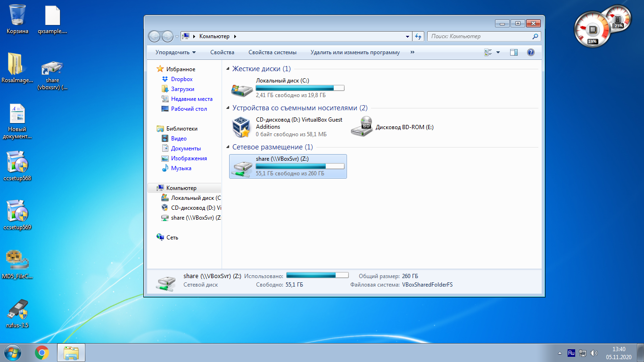Select the BD-ROM (E:) drive icon
Image resolution: width=644 pixels, height=362 pixels.
coord(362,127)
